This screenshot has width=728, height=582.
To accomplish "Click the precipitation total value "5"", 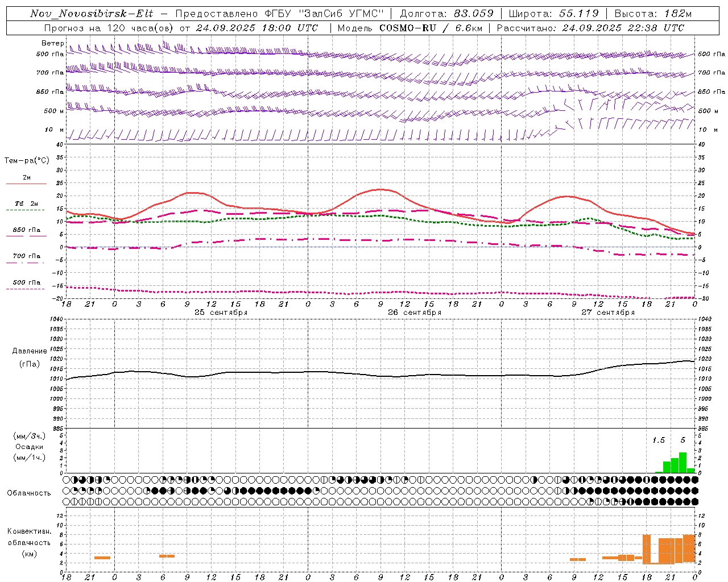I will click(683, 440).
